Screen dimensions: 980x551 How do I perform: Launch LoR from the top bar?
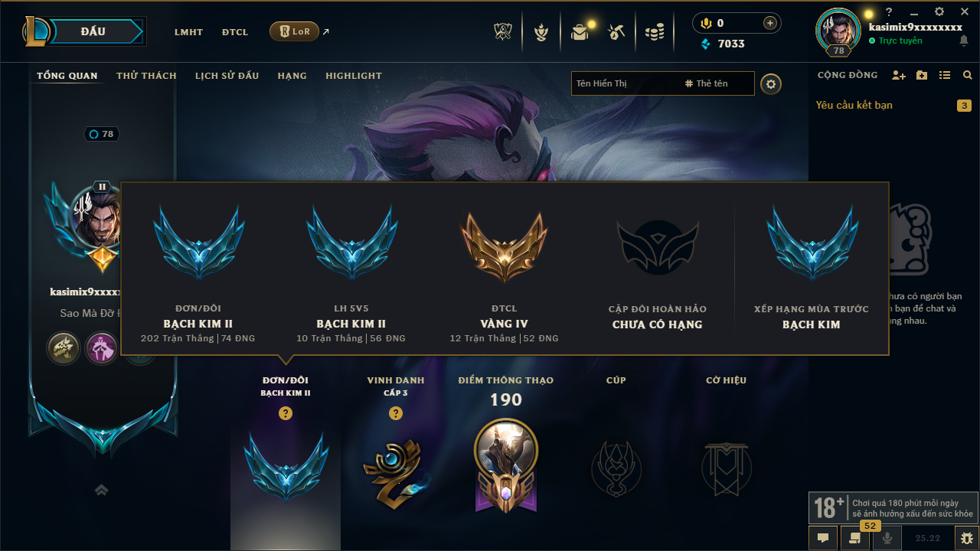coord(295,31)
